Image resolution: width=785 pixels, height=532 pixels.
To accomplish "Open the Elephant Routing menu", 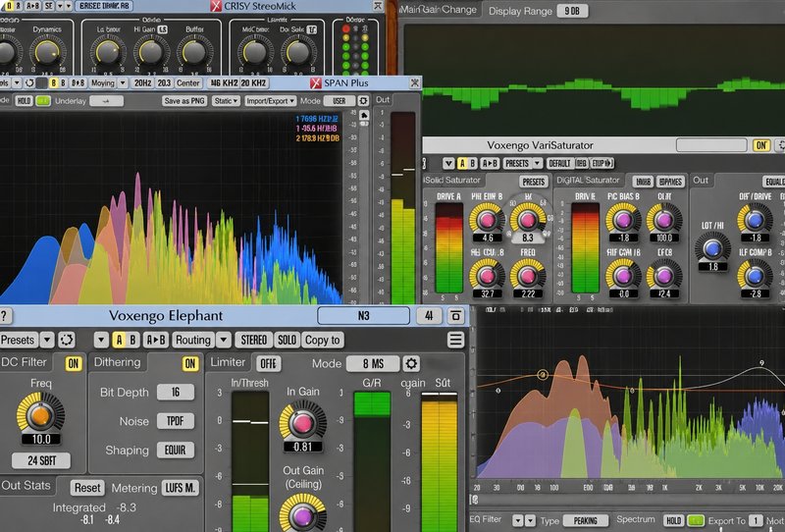I will [x=193, y=341].
